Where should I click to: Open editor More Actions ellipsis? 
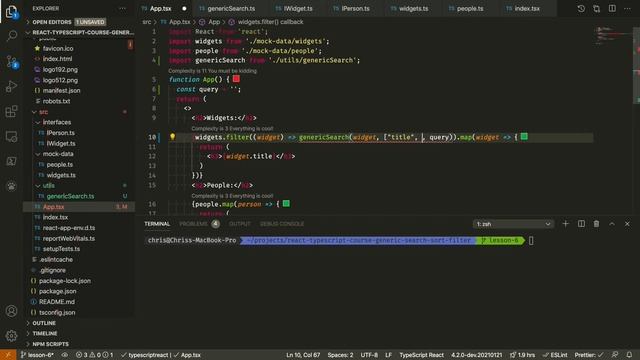(x=627, y=9)
